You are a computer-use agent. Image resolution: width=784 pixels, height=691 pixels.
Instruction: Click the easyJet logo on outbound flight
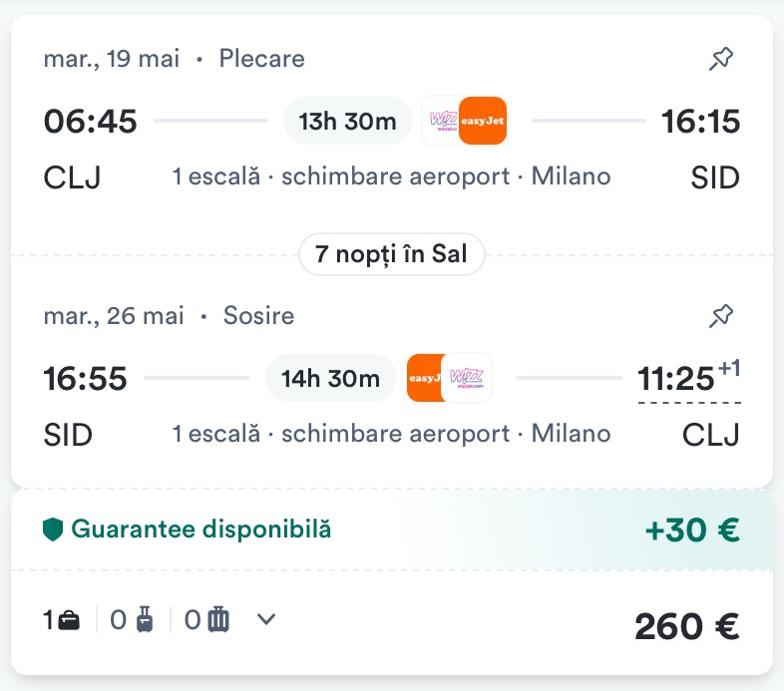pyautogui.click(x=484, y=122)
